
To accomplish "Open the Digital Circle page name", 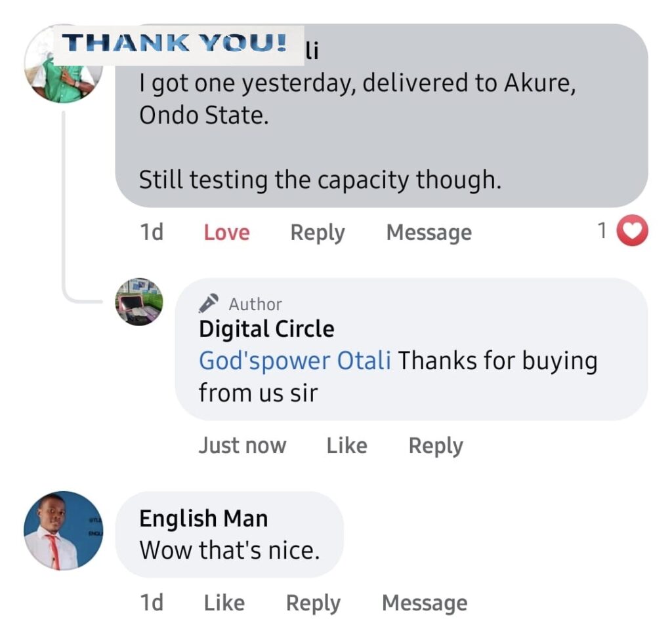I will [x=266, y=329].
